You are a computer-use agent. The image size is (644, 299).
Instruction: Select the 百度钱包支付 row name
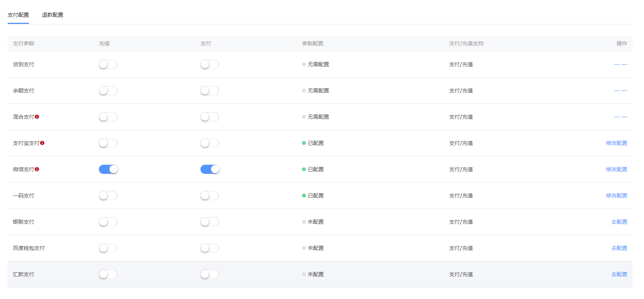[29, 248]
